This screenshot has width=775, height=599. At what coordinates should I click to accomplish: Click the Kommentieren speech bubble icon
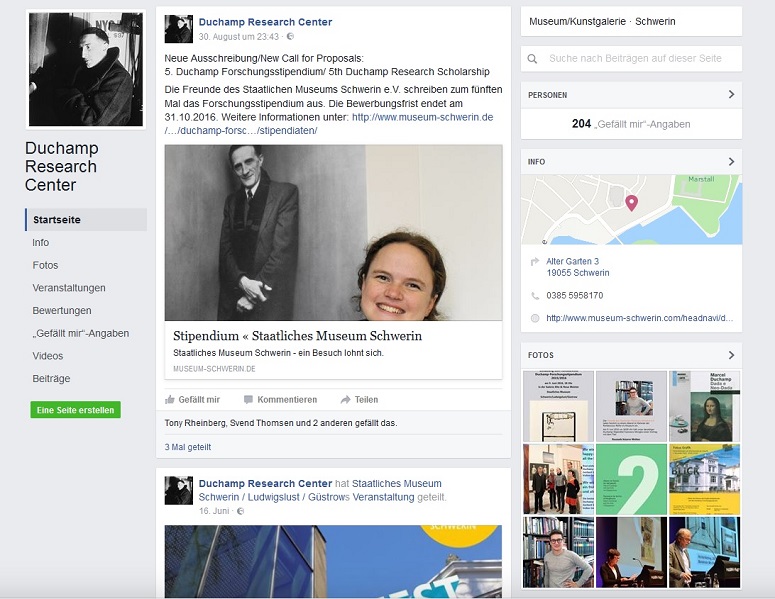coord(248,399)
